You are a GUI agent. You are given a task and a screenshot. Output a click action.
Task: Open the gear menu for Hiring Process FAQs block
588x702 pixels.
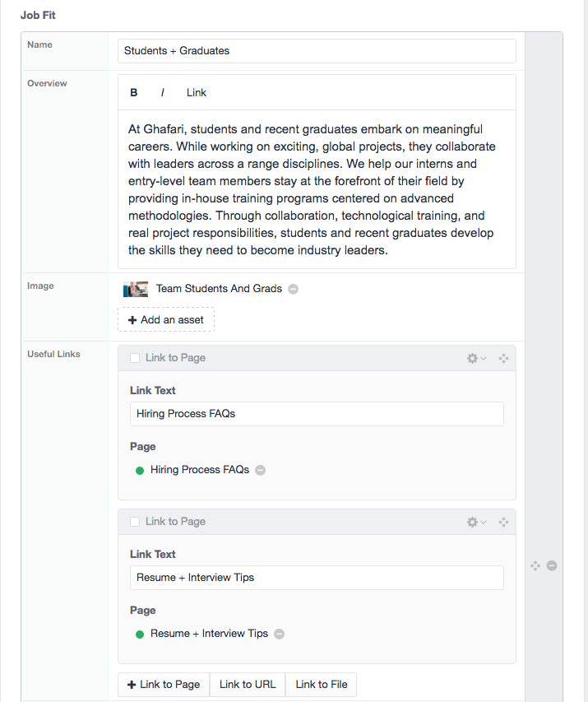pyautogui.click(x=476, y=358)
